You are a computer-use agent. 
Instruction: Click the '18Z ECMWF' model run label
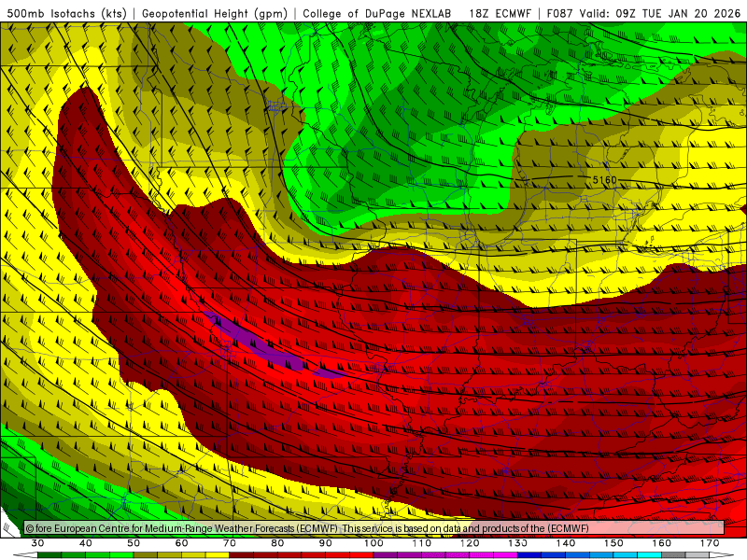tap(500, 13)
